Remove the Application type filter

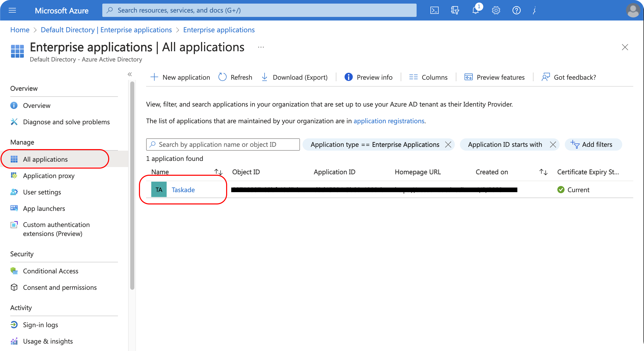click(448, 144)
